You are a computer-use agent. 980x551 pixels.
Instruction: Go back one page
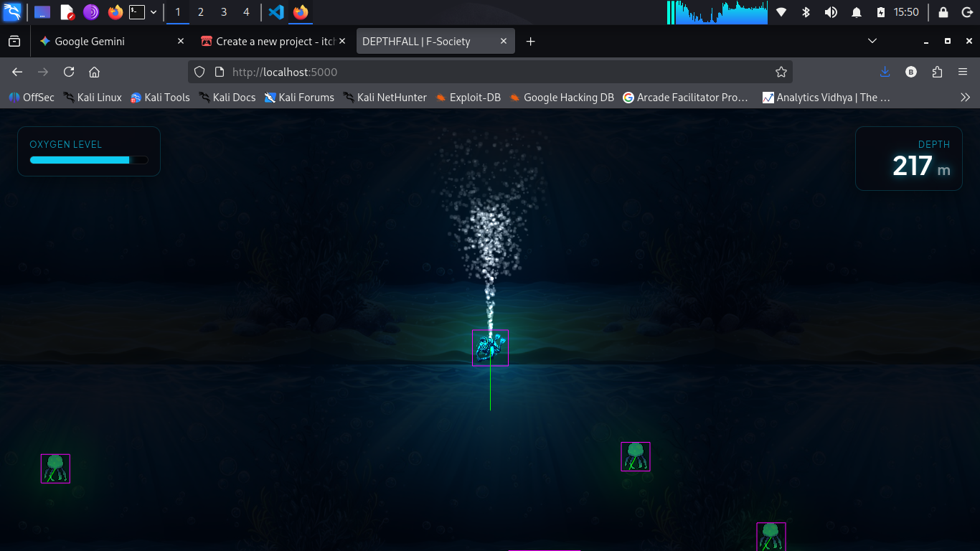(x=17, y=72)
